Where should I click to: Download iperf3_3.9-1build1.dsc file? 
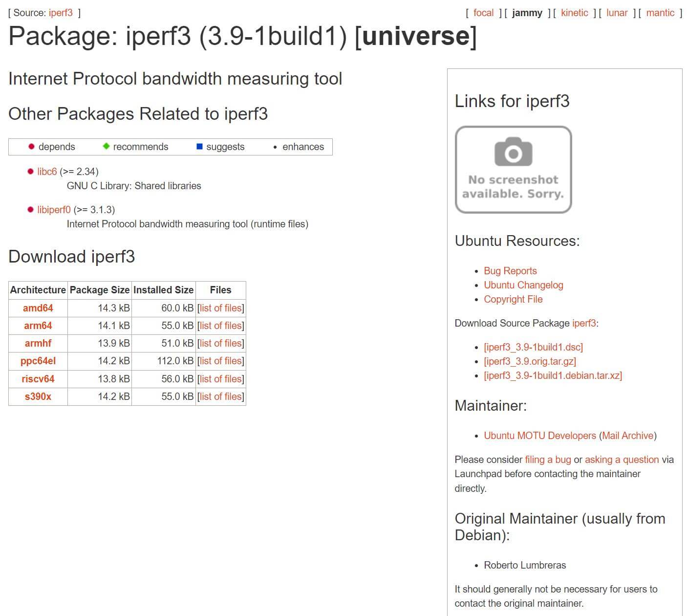(533, 347)
